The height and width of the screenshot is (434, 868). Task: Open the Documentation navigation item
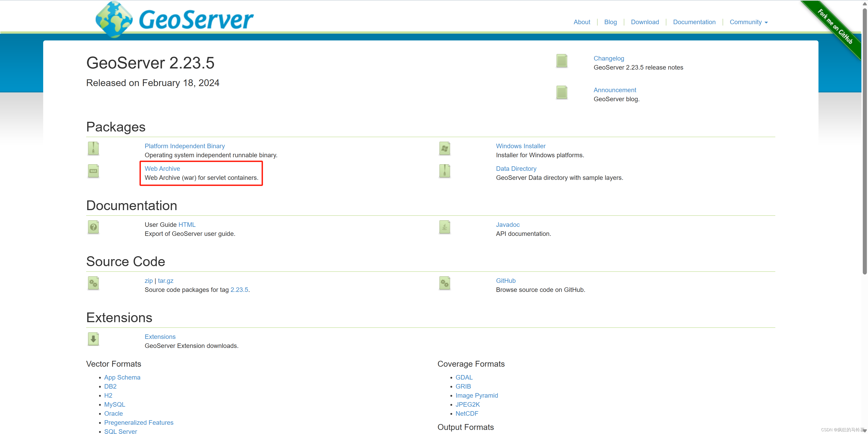click(694, 22)
